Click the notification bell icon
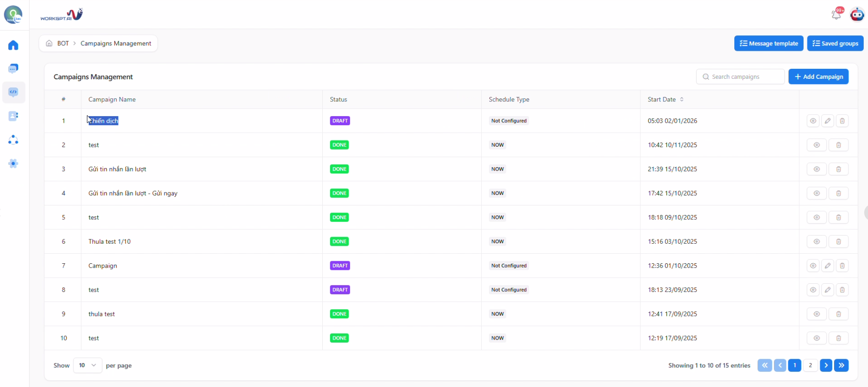The height and width of the screenshot is (387, 868). 836,14
